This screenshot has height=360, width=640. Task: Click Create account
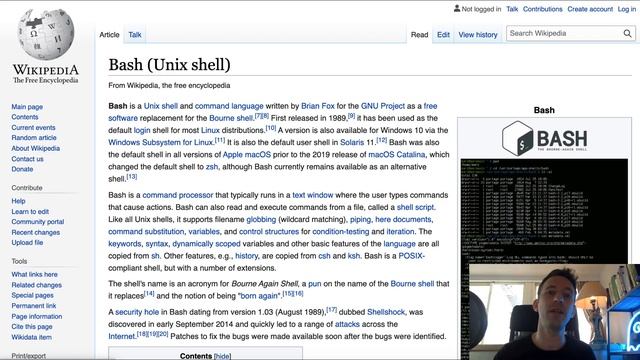590,9
